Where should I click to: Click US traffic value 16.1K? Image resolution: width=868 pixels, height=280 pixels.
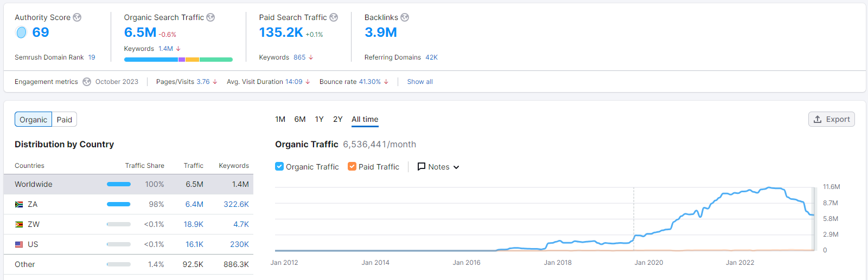coord(194,244)
